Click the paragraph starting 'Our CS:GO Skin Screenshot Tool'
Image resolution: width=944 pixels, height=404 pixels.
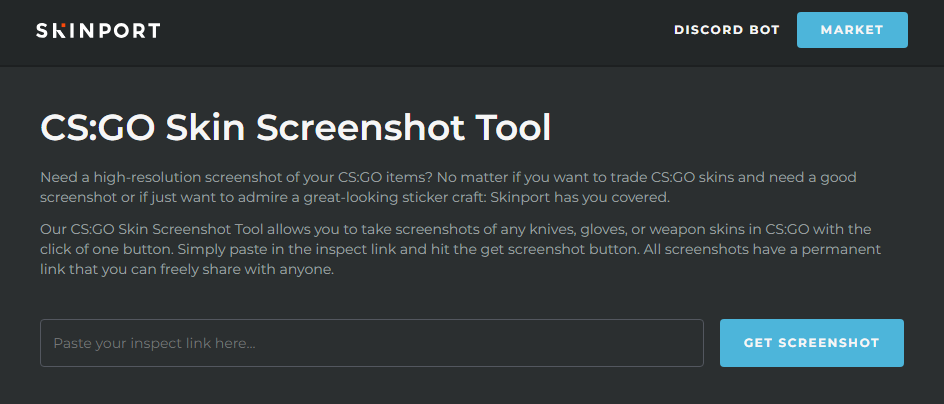pyautogui.click(x=461, y=250)
